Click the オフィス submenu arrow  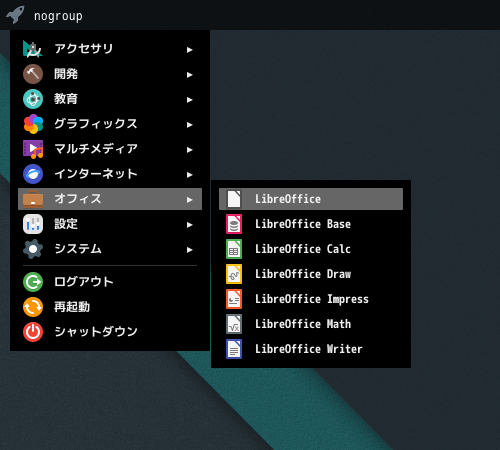189,200
